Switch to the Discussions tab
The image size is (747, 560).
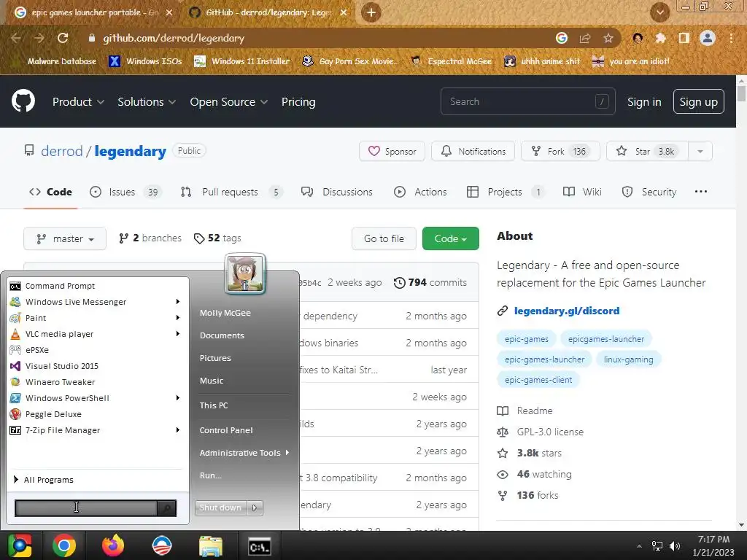coord(337,192)
